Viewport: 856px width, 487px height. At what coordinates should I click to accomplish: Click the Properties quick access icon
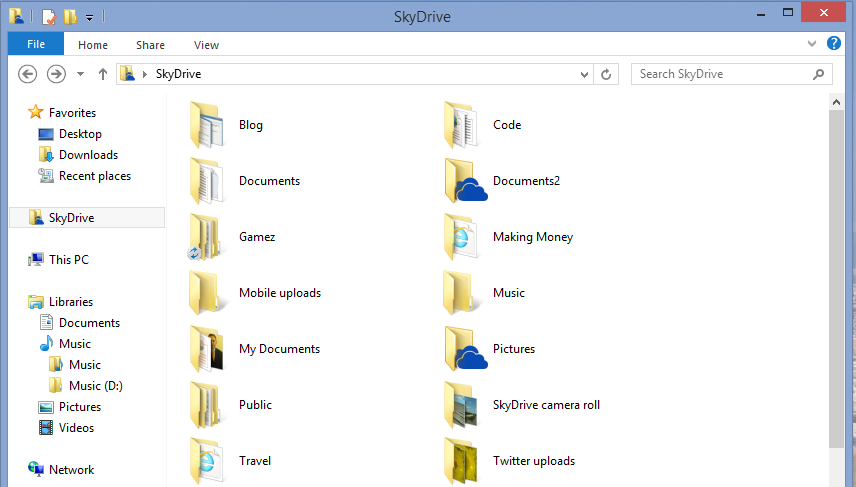[49, 17]
